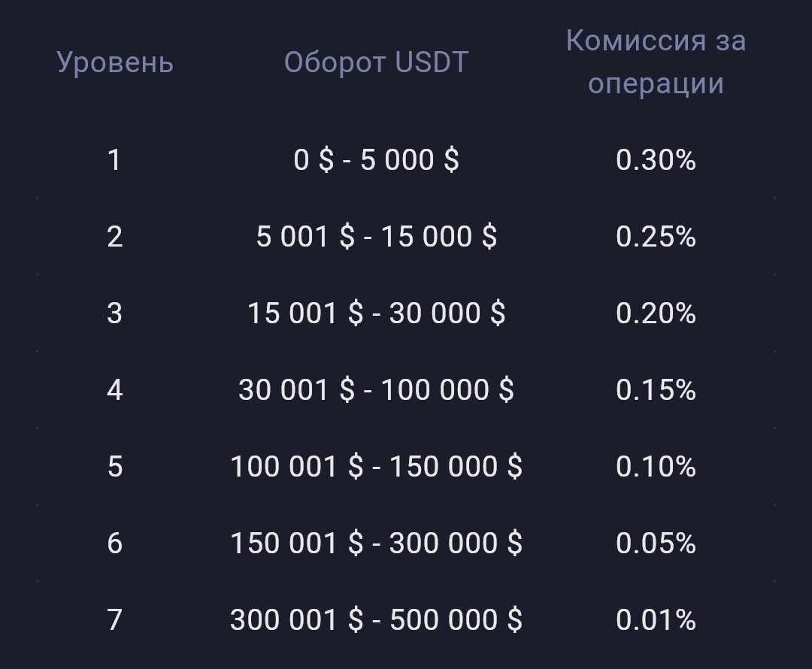Select the level 2 number cell
The height and width of the screenshot is (669, 812).
(114, 237)
